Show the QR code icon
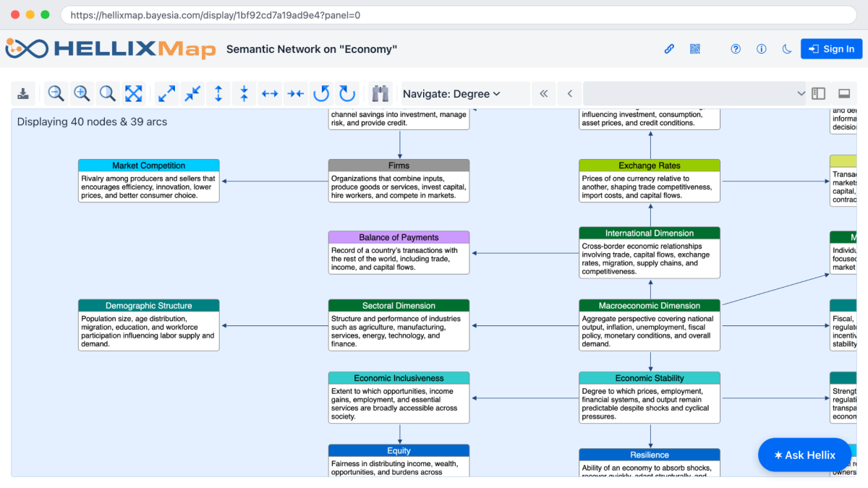 [x=695, y=49]
